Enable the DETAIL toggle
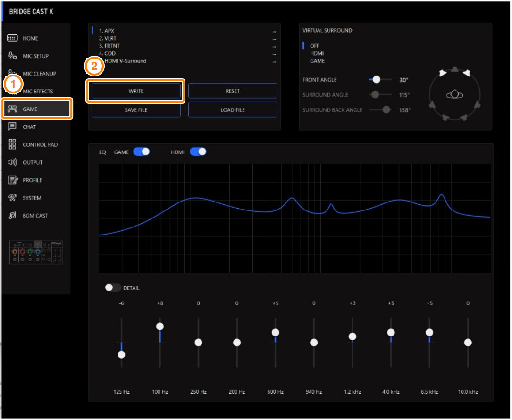The width and height of the screenshot is (512, 420). click(x=113, y=286)
